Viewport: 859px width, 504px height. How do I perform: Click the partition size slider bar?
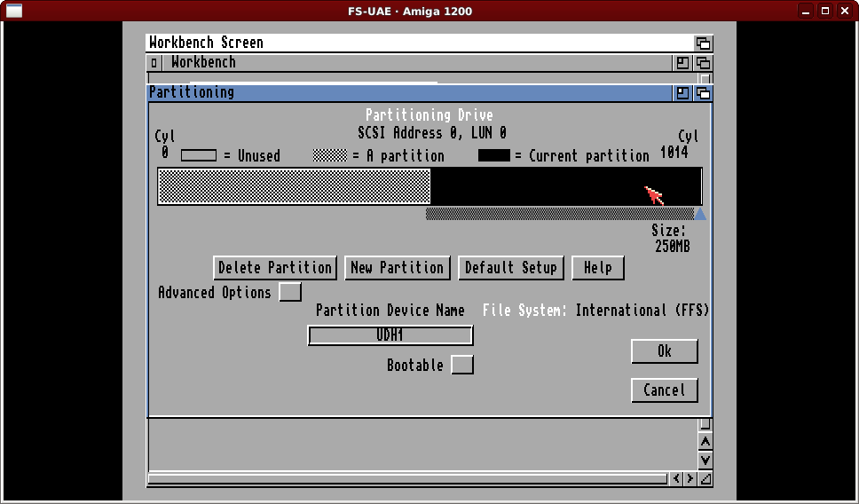point(559,214)
